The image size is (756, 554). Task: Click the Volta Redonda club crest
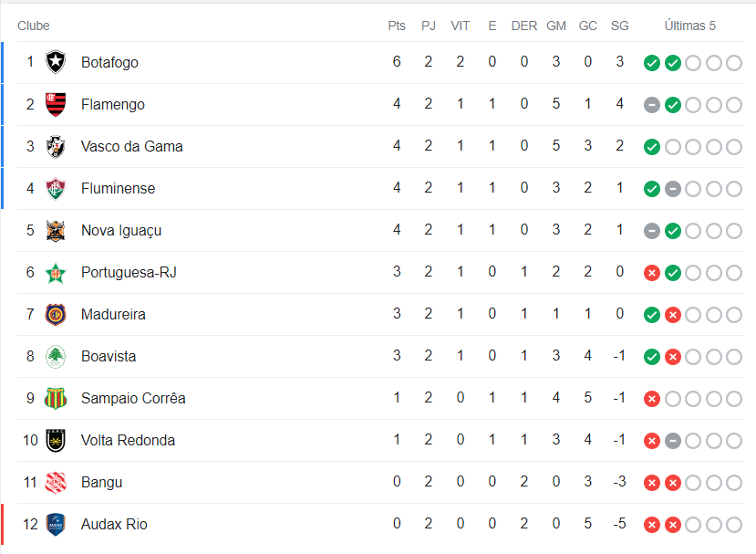pos(56,440)
